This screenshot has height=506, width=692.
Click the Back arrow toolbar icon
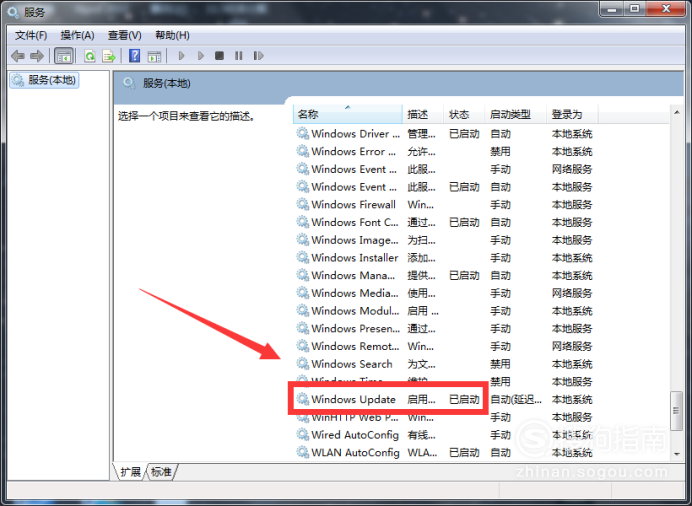[18, 56]
